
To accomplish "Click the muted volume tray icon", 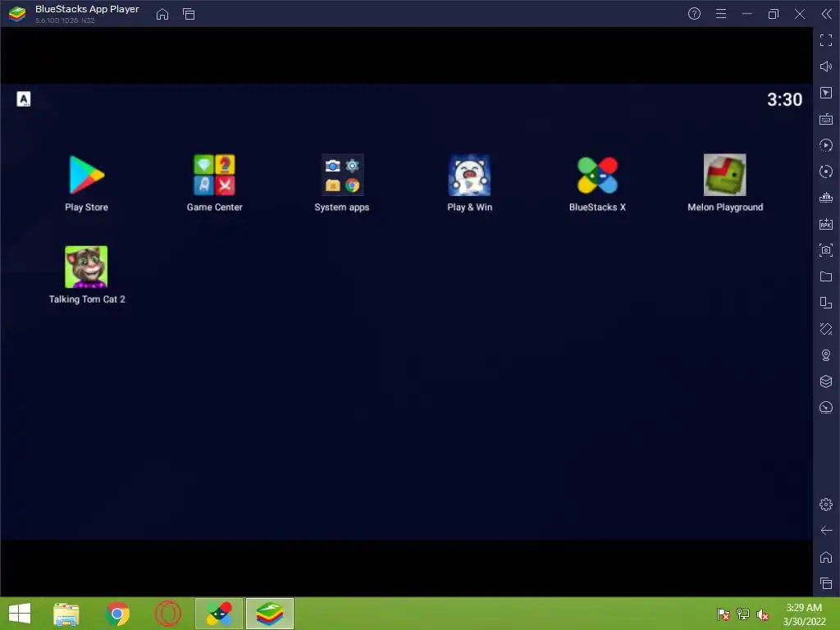I will point(763,614).
